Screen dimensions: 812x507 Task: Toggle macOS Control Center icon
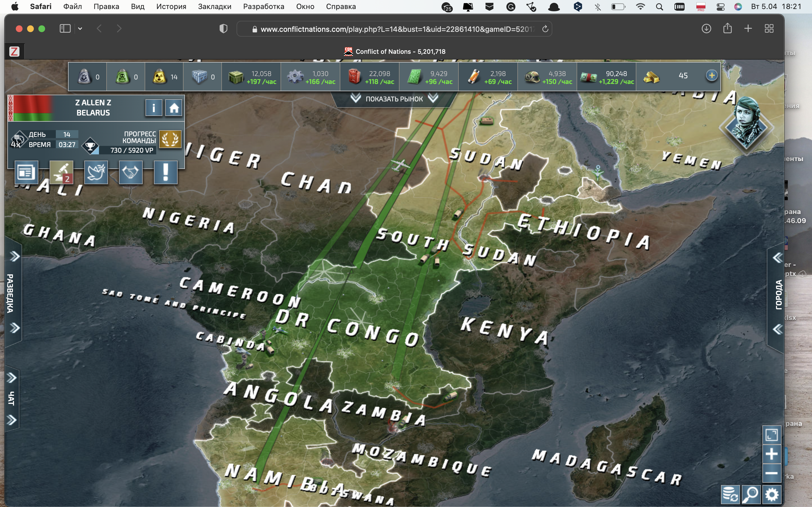click(720, 7)
